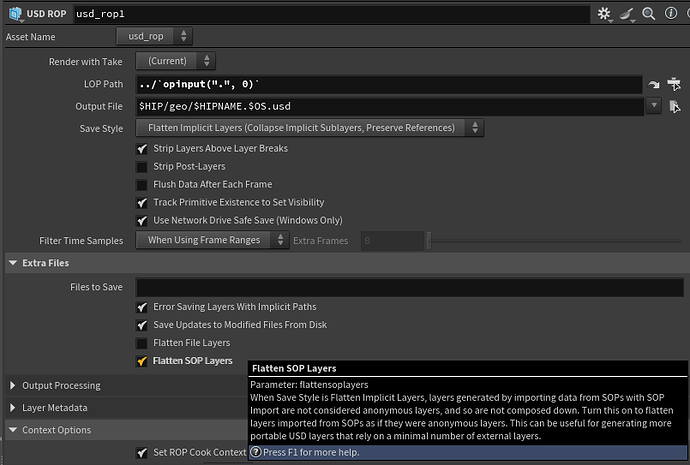Viewport: 690px width, 465px height.
Task: Open the Filter Time Samples dropdown
Action: (x=211, y=240)
